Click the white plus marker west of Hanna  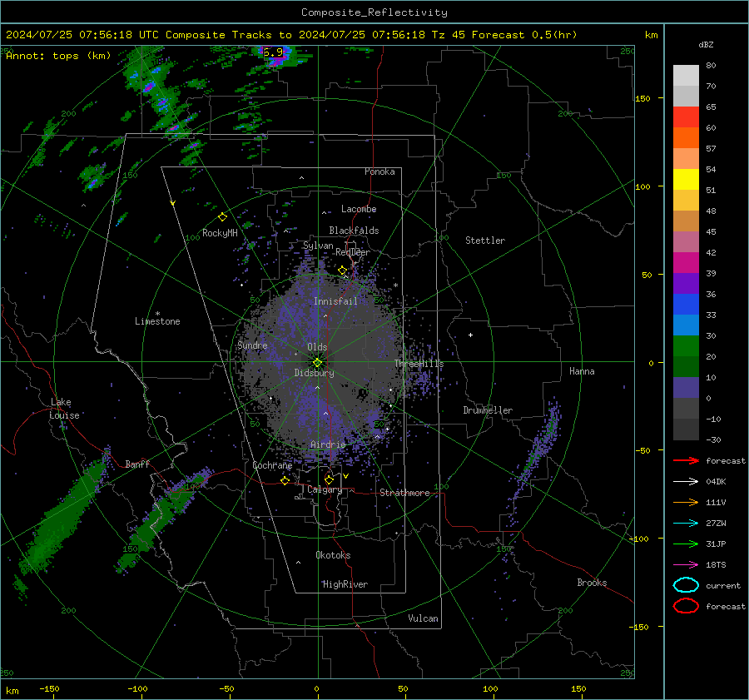point(470,335)
